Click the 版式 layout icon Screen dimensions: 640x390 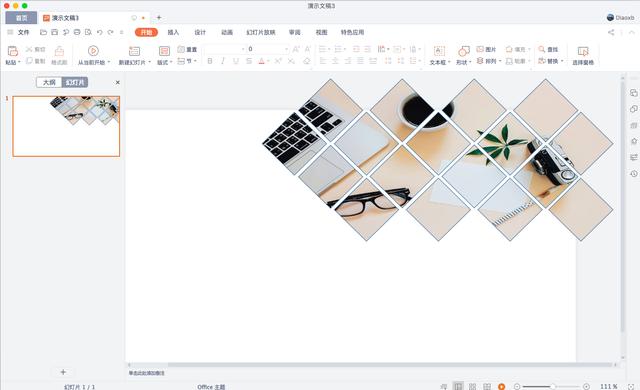164,51
